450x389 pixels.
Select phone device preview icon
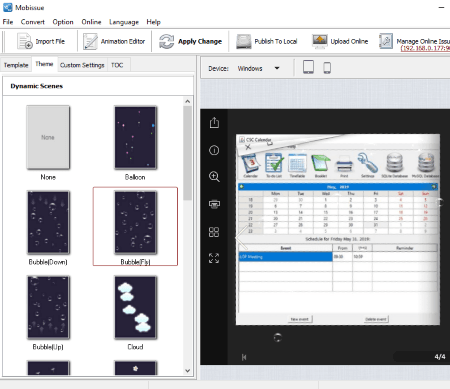(x=327, y=68)
